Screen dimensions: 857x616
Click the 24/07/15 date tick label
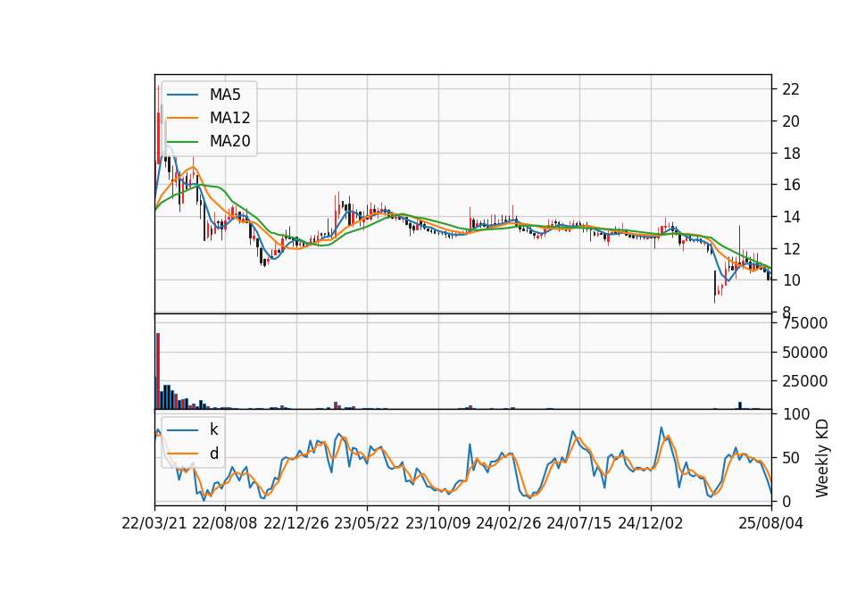[578, 523]
